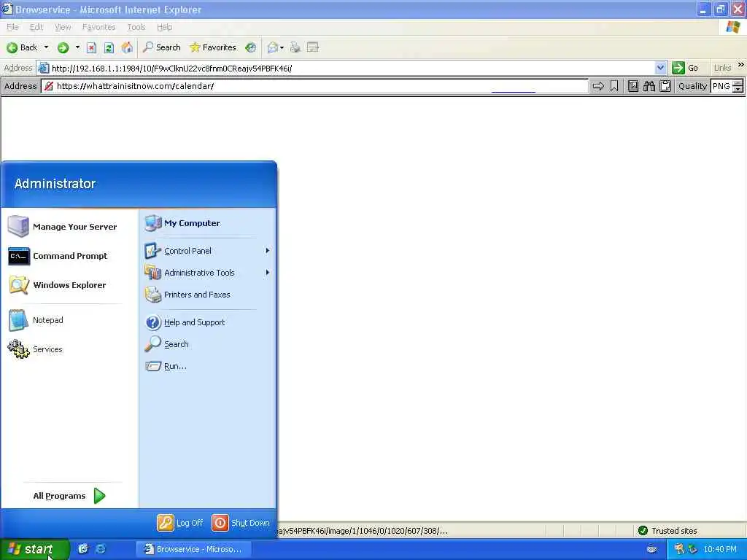Click the green Back arrow icon

[12, 47]
